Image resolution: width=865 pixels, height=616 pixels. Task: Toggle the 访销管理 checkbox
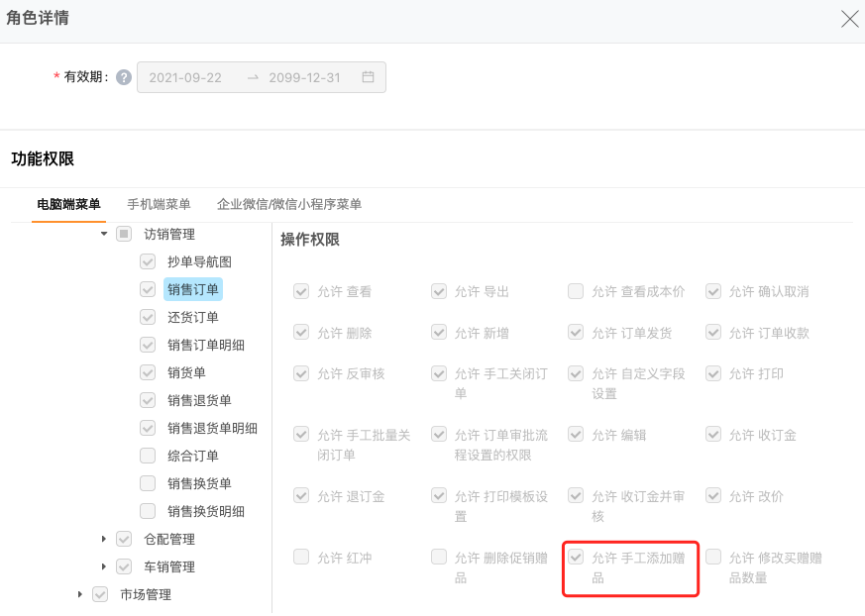point(124,234)
